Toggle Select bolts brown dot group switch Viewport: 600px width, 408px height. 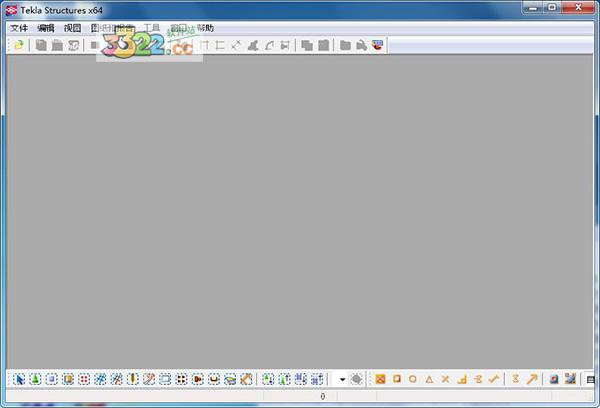(x=181, y=379)
